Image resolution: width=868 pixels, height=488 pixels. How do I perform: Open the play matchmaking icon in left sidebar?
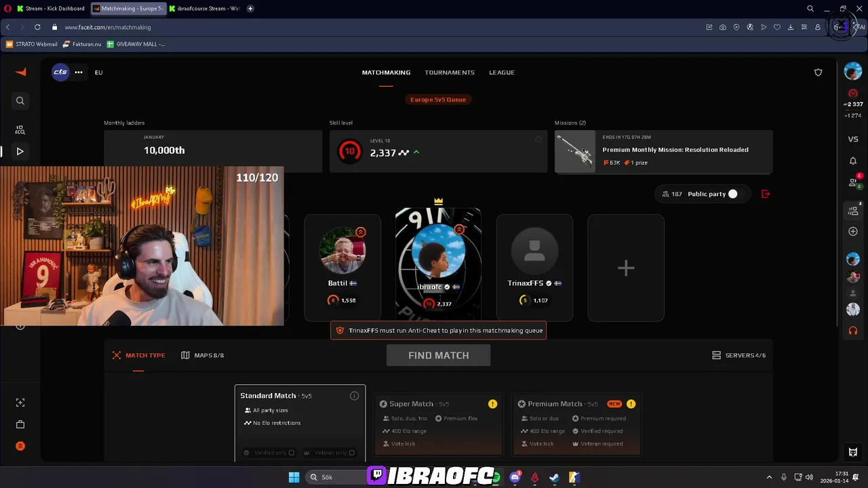coord(20,151)
